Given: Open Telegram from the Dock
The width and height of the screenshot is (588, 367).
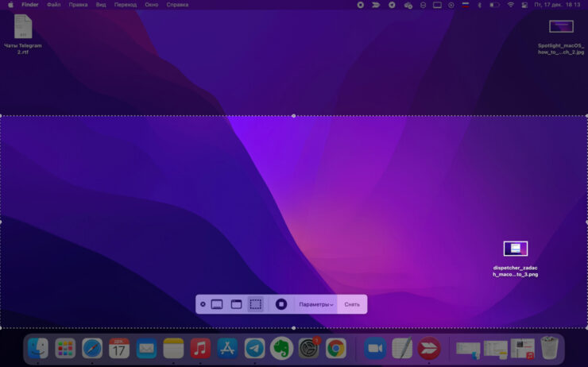Looking at the screenshot, I should click(x=254, y=348).
